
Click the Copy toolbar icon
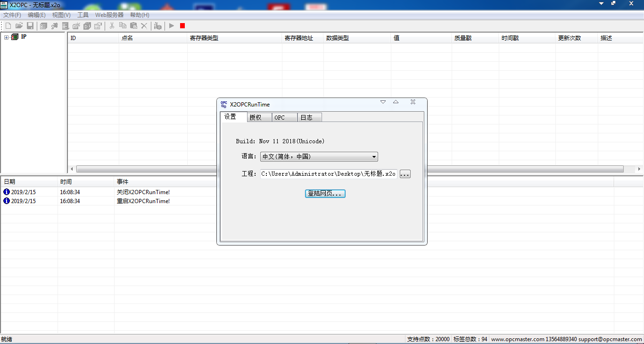click(123, 26)
